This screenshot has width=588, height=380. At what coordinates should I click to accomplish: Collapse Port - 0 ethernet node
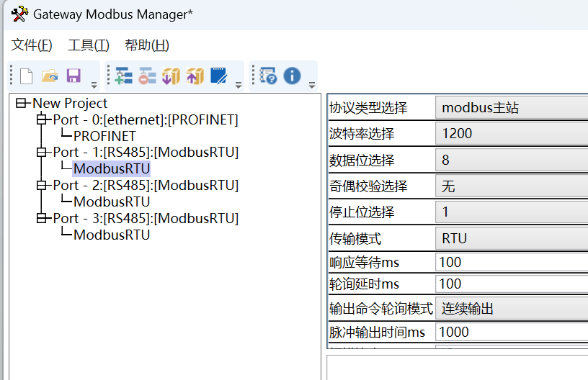click(41, 119)
